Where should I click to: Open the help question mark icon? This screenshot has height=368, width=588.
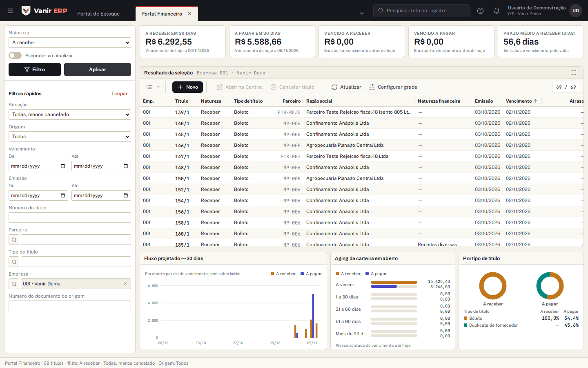pyautogui.click(x=480, y=11)
